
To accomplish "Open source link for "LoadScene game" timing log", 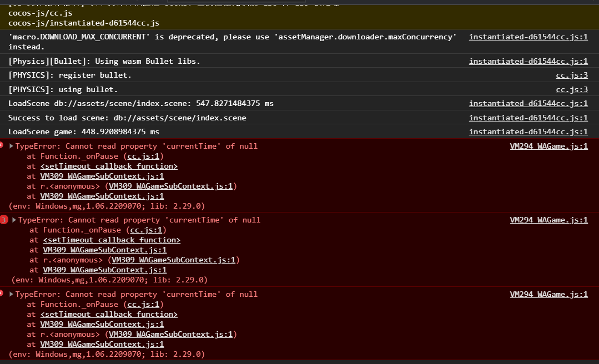I will [x=528, y=132].
